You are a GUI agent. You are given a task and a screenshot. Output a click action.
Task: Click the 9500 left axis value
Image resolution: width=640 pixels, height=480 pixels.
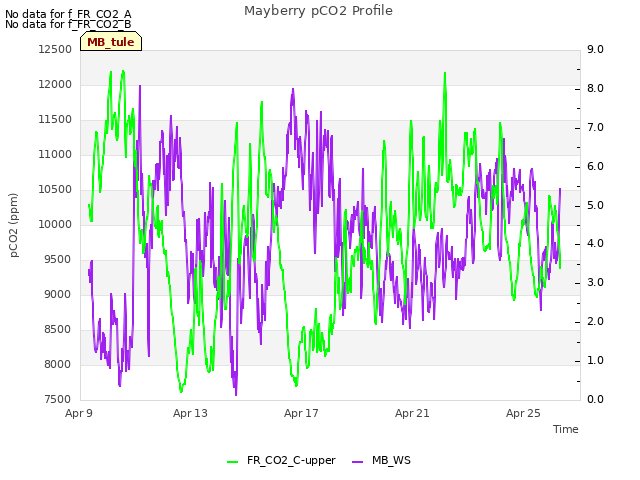tap(58, 260)
